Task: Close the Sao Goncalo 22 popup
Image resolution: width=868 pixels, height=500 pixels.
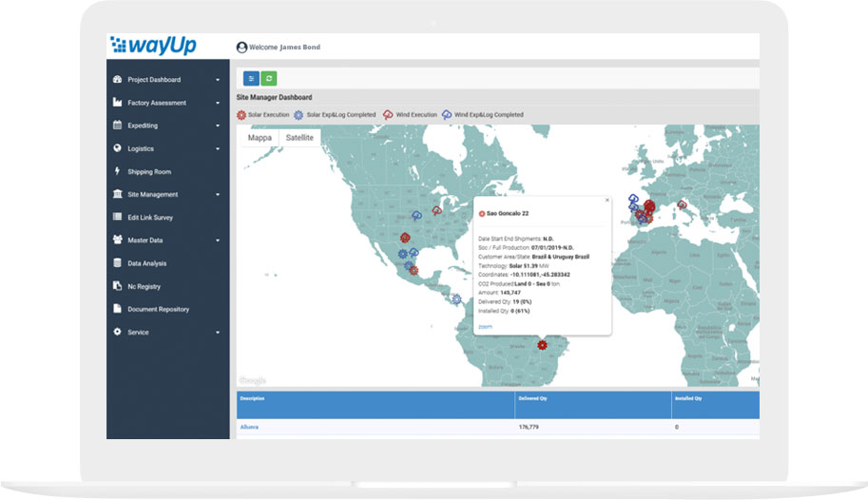Action: (x=608, y=200)
